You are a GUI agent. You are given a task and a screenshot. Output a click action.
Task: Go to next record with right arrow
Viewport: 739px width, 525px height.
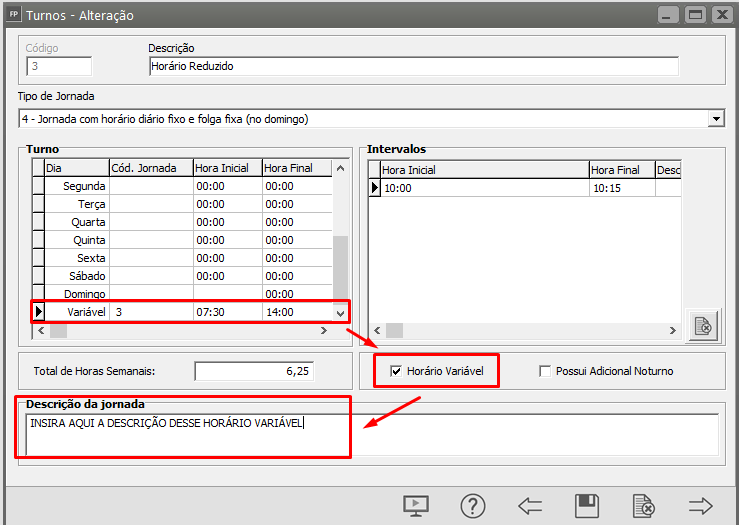pos(700,505)
